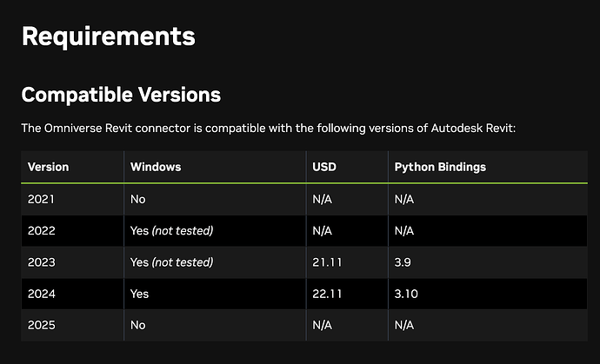Image resolution: width=600 pixels, height=364 pixels.
Task: Click Windows "No" in the 2025 row
Action: (137, 325)
